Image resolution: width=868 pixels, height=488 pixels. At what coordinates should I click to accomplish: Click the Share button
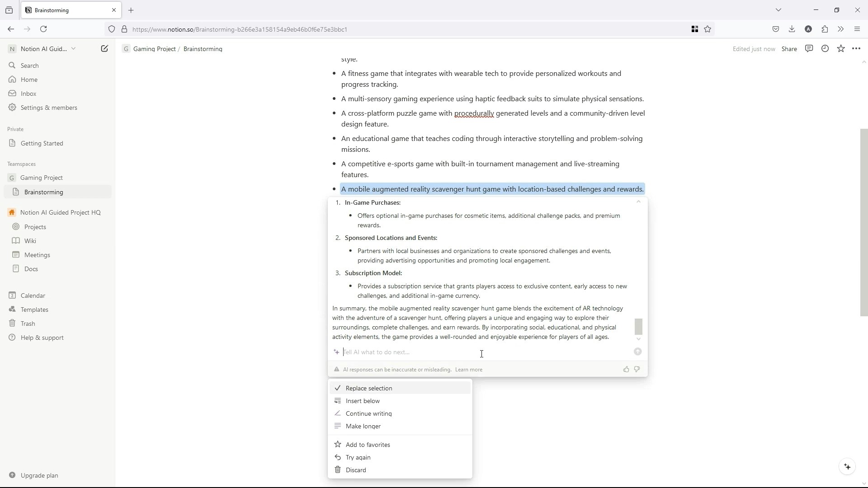coord(789,49)
